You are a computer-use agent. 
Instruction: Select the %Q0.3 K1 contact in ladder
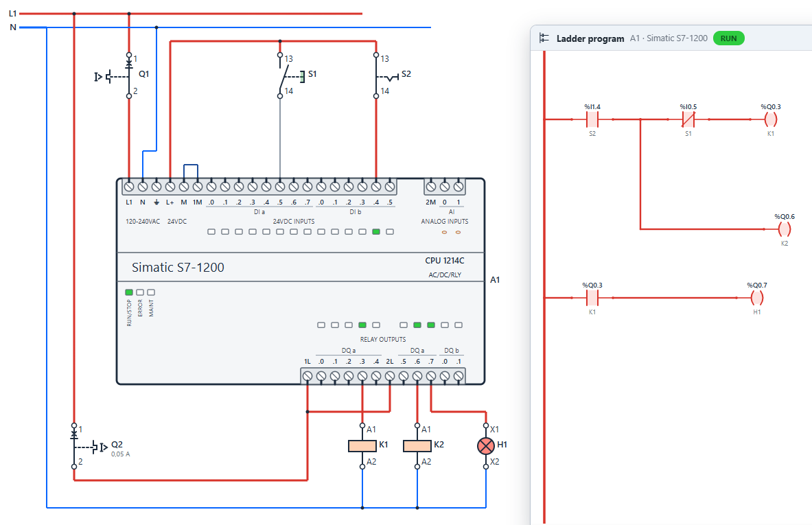592,299
